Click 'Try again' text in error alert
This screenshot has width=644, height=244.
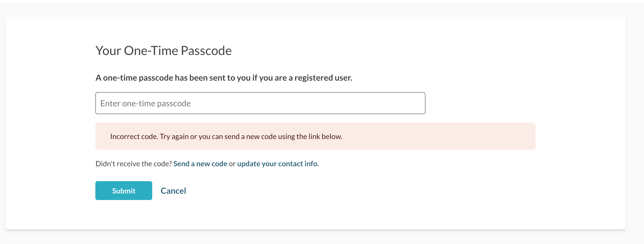coord(174,136)
